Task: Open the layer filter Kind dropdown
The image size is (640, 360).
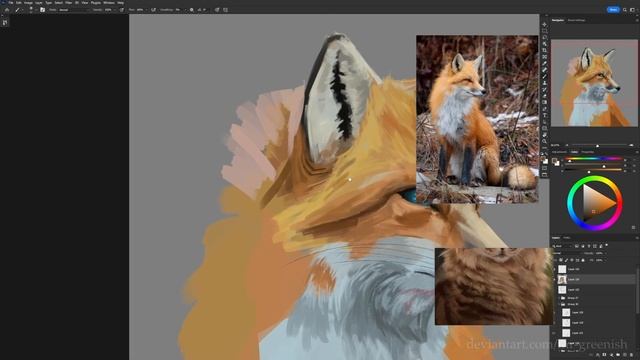Action: [x=562, y=246]
